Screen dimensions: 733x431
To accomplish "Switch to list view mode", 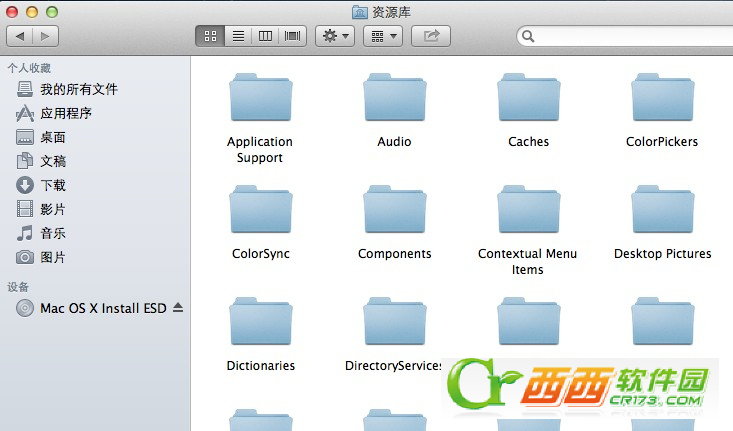I will [x=238, y=36].
